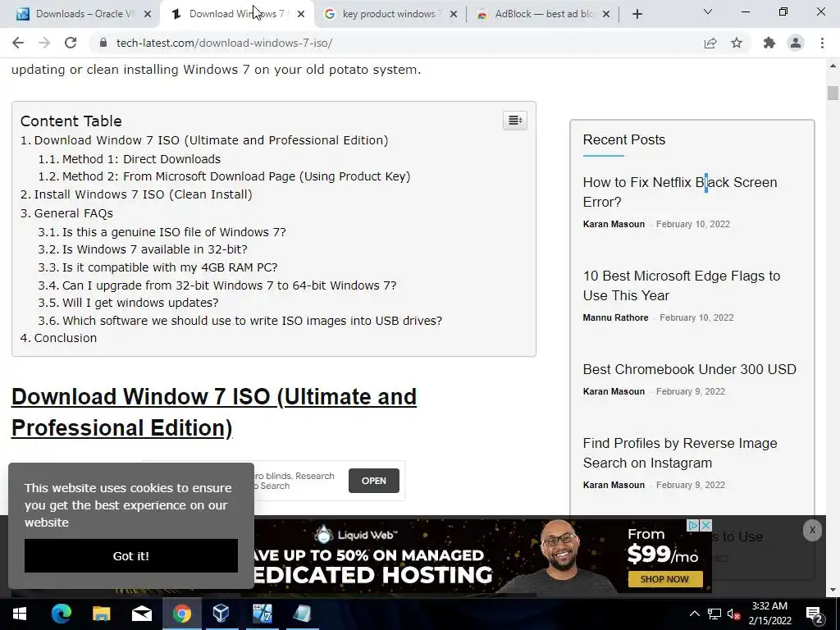Open Find Profiles by Reverse Image Search post
The height and width of the screenshot is (630, 840).
680,453
